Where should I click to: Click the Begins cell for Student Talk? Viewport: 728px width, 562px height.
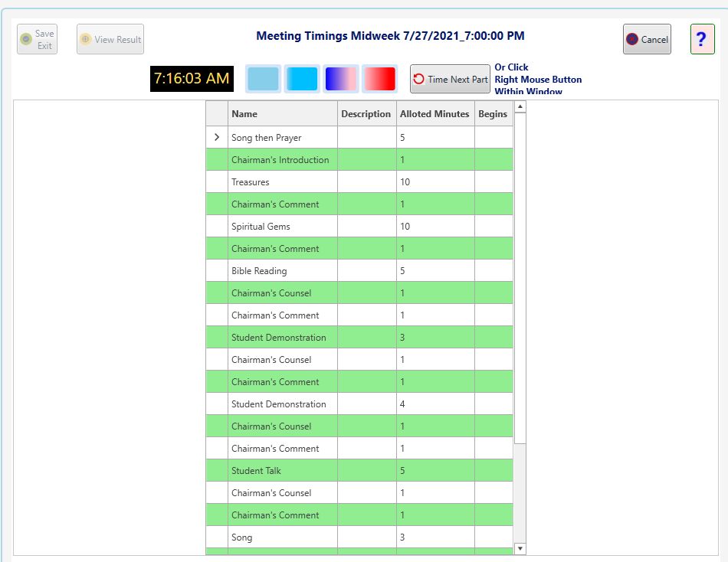pos(494,471)
